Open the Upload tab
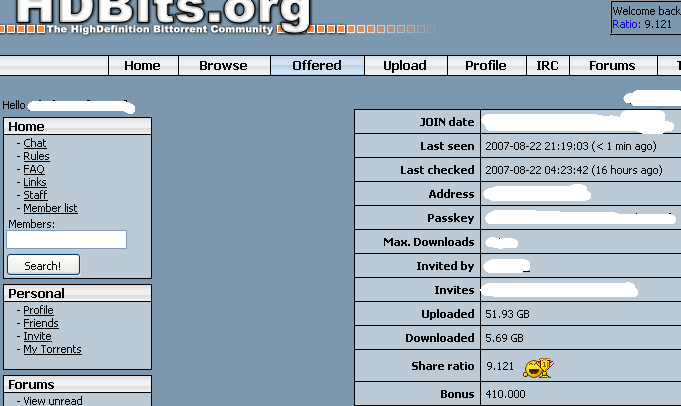 point(405,66)
